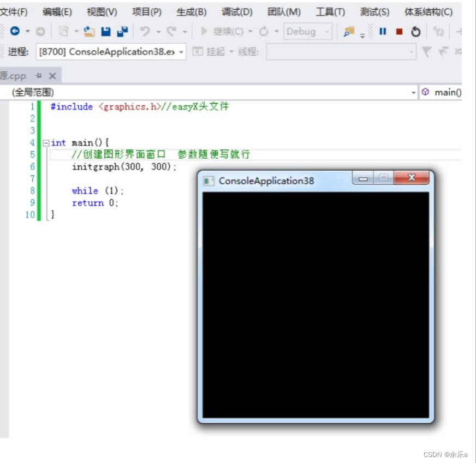476x463 pixels.
Task: Pin the 源.cpp tab
Action: point(39,75)
